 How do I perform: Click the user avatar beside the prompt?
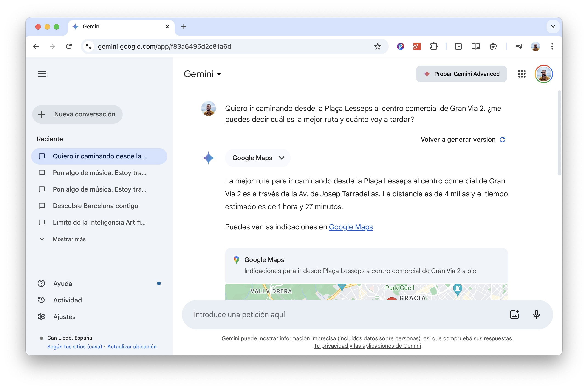pos(208,108)
